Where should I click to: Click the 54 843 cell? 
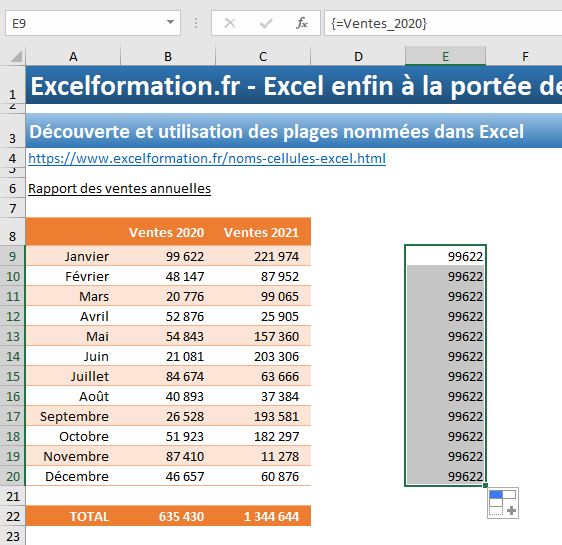[x=168, y=336]
